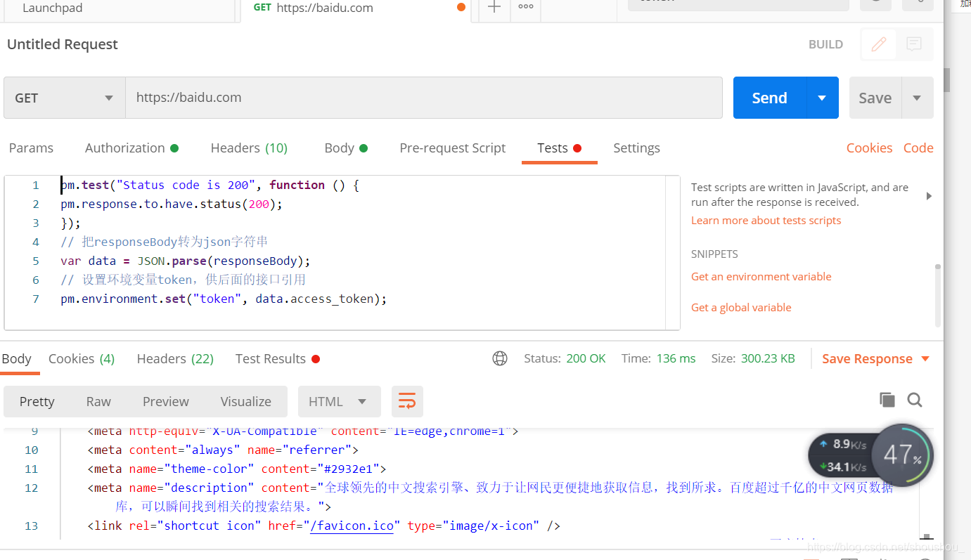Click the globe network icon near Status
The width and height of the screenshot is (971, 560).
[500, 358]
